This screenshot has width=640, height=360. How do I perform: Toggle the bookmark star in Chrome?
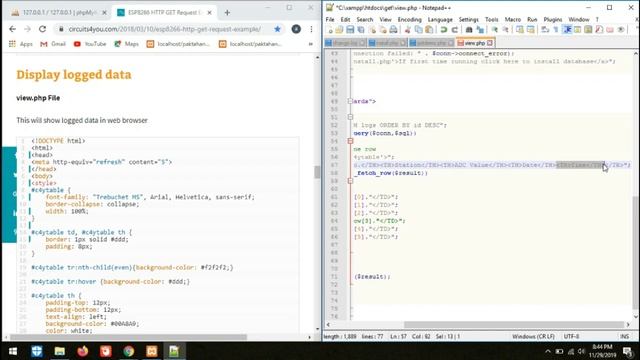click(x=278, y=29)
